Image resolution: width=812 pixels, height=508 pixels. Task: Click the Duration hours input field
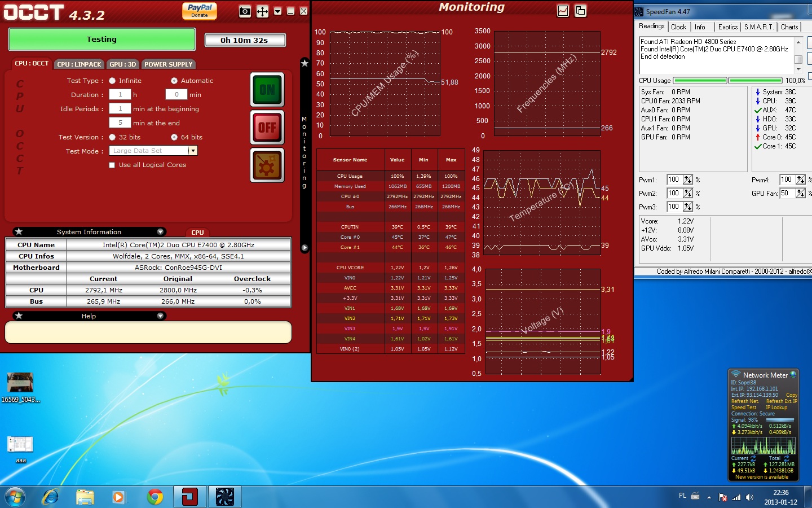tap(120, 95)
